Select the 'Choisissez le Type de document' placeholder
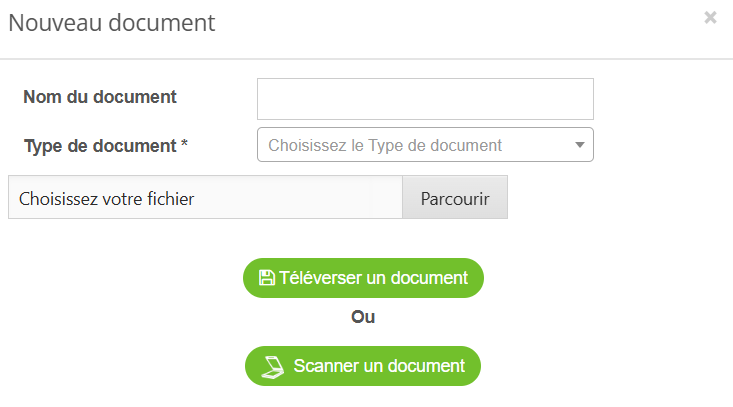 pyautogui.click(x=385, y=145)
